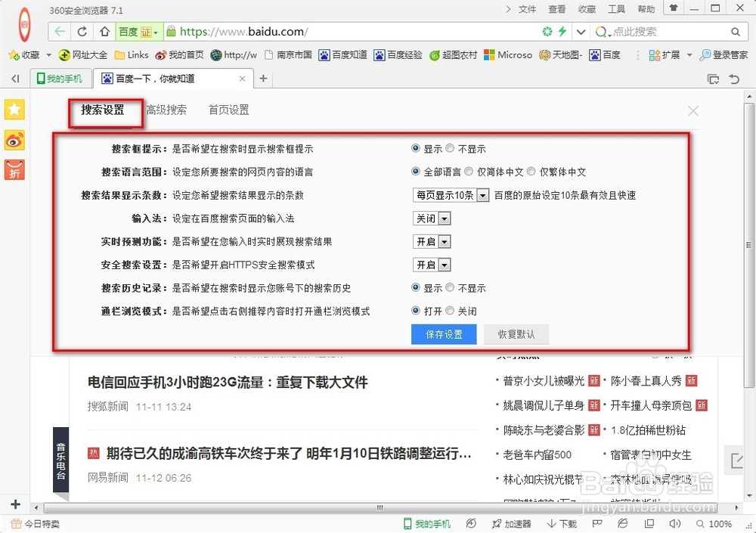Click the green lock security icon

pyautogui.click(x=171, y=32)
